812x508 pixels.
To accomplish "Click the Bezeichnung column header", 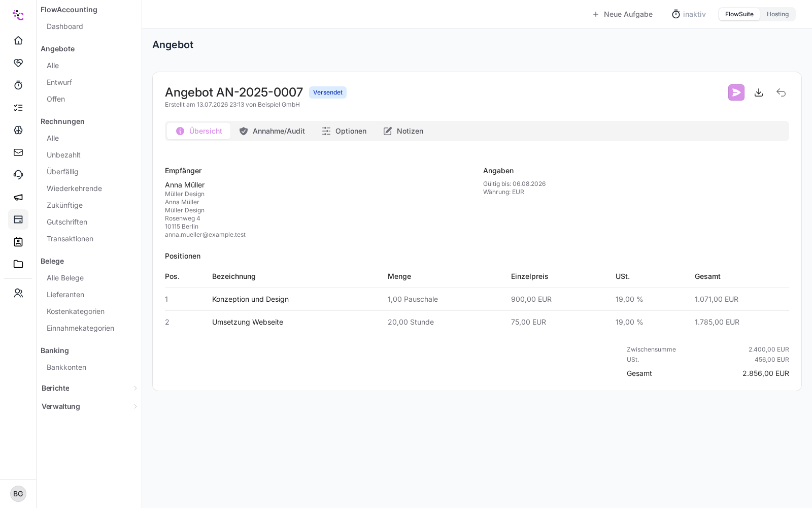I will tap(234, 276).
